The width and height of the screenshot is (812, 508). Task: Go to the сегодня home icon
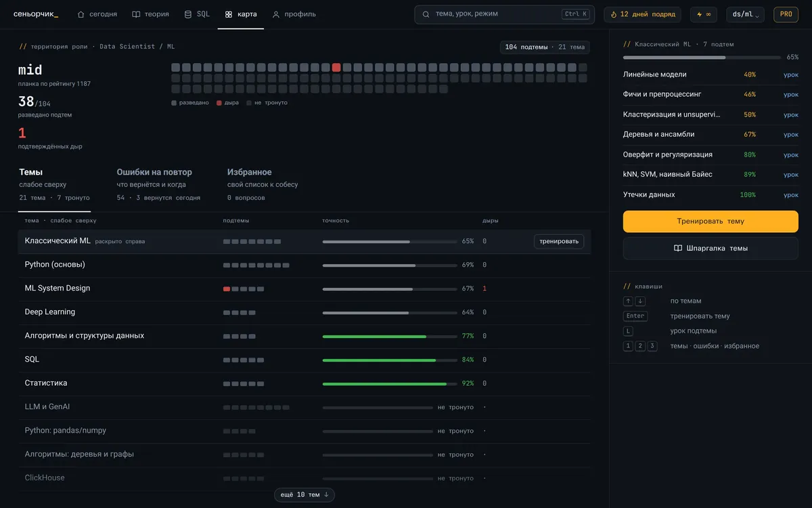pyautogui.click(x=81, y=14)
